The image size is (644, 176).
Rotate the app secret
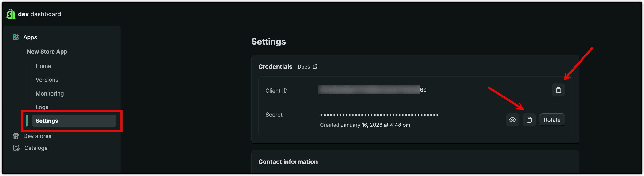click(552, 120)
